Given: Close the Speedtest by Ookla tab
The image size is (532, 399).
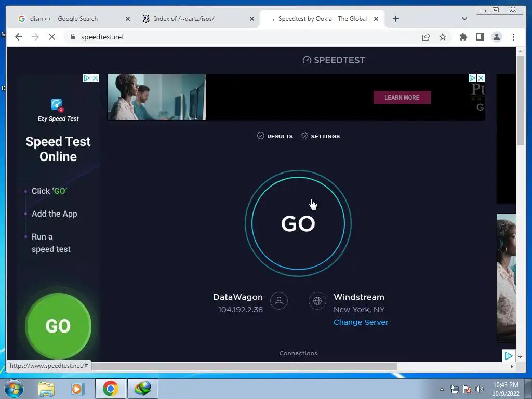Looking at the screenshot, I should (376, 19).
